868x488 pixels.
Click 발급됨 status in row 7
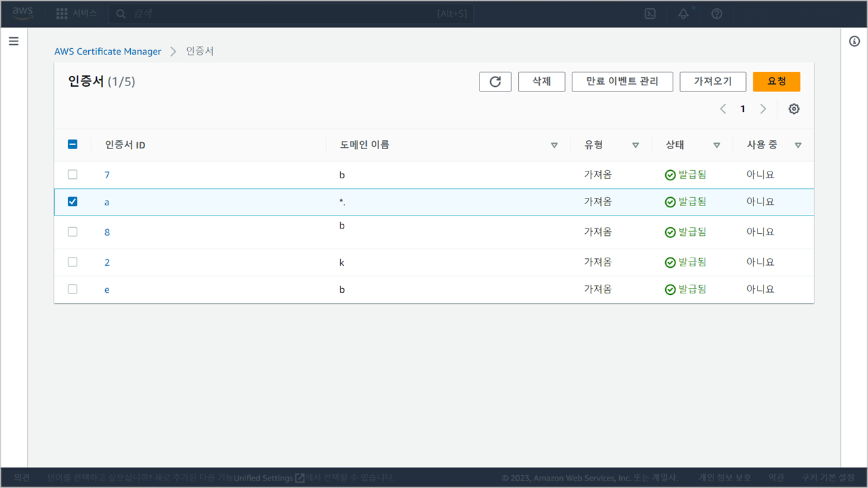pos(686,174)
